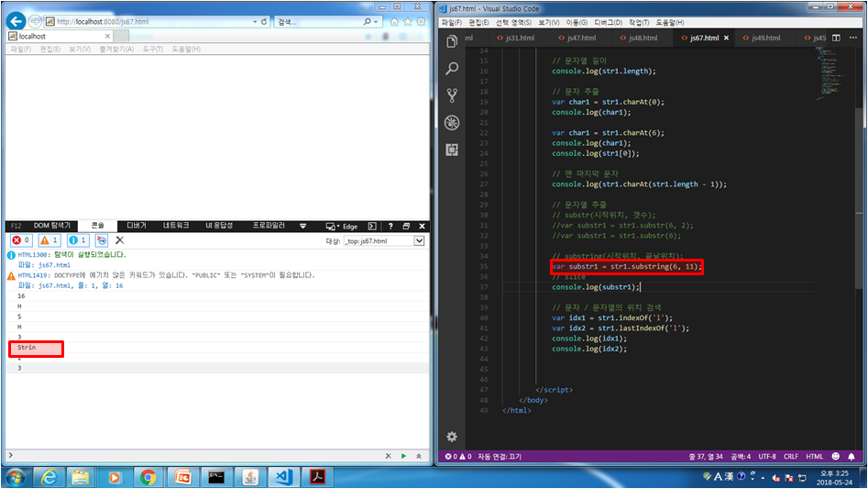Screen dimensions: 868x489
Task: Open Windows Start button
Action: tap(16, 476)
